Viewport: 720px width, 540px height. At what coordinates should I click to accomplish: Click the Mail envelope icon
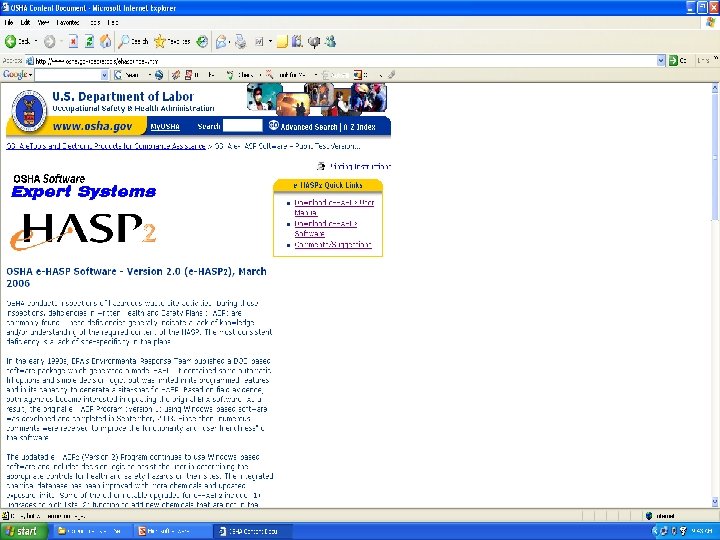tap(221, 42)
